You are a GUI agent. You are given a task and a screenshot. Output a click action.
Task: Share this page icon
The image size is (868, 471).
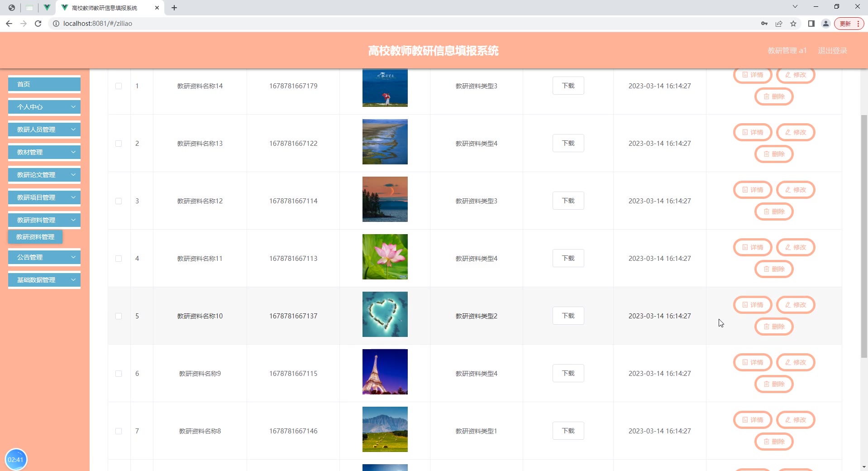click(779, 24)
